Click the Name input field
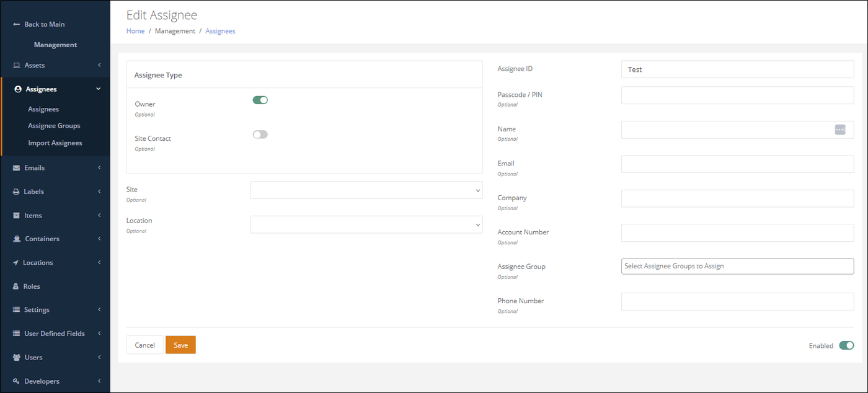The width and height of the screenshot is (868, 393). pos(737,130)
